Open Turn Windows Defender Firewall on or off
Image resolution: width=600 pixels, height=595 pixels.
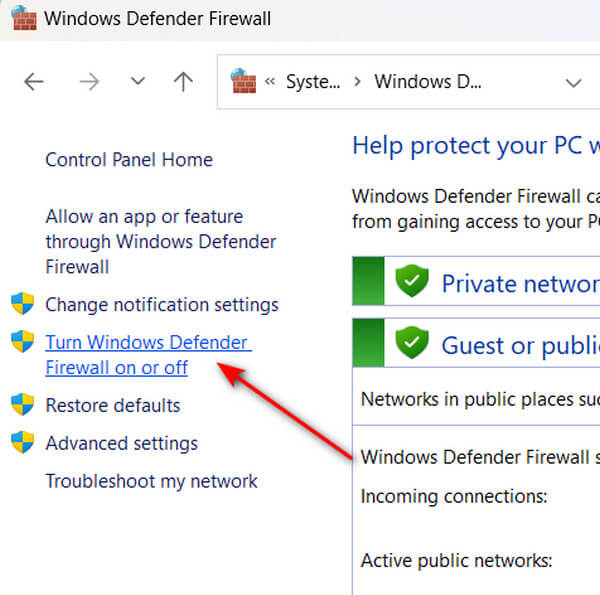coord(148,355)
